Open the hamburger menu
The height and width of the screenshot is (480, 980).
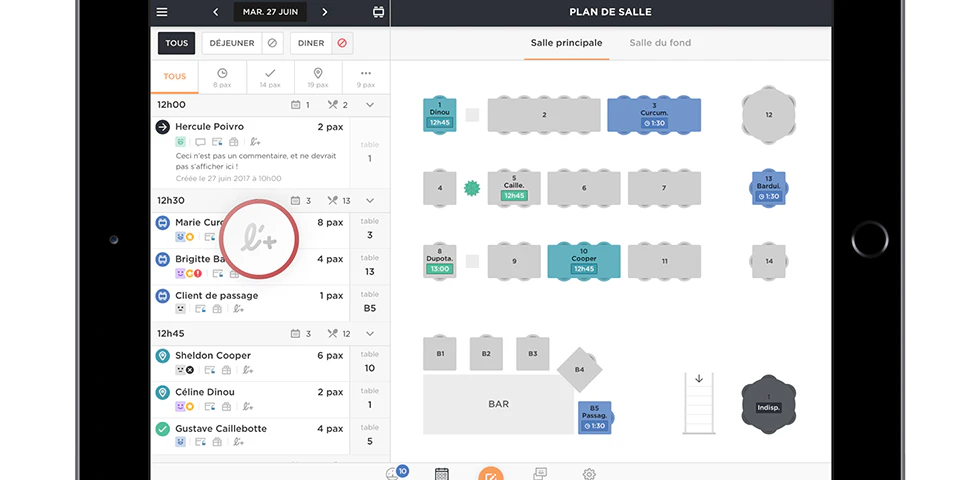click(x=162, y=12)
